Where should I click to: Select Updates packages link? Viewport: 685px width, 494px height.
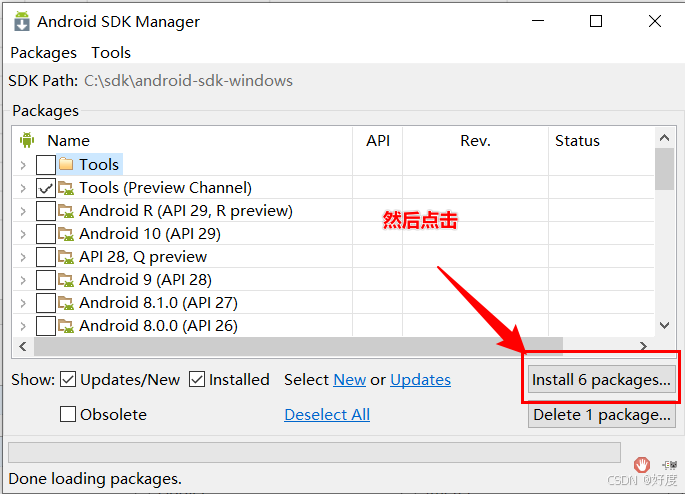pos(420,380)
